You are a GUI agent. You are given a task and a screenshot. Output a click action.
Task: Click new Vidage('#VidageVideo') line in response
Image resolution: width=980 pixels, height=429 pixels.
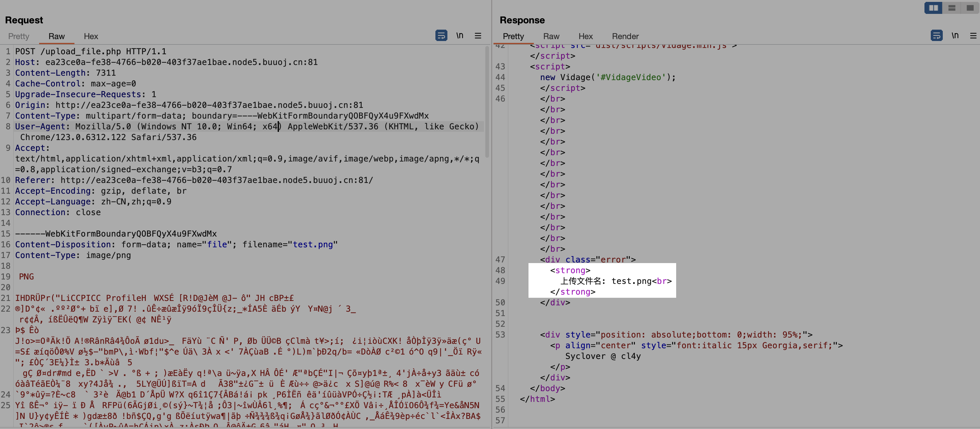(x=608, y=77)
